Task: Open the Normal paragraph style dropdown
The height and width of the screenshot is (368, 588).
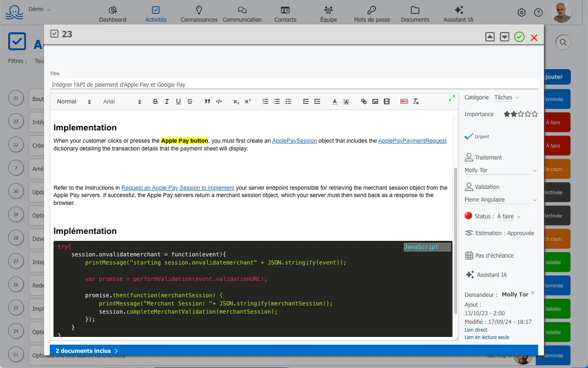Action: click(x=74, y=101)
